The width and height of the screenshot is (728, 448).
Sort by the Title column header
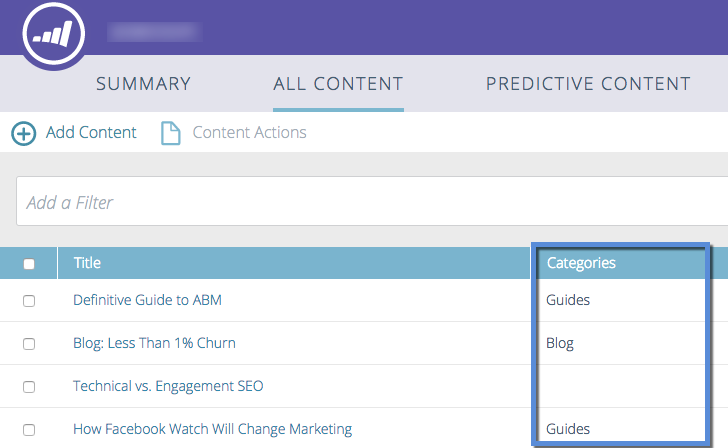pos(87,263)
